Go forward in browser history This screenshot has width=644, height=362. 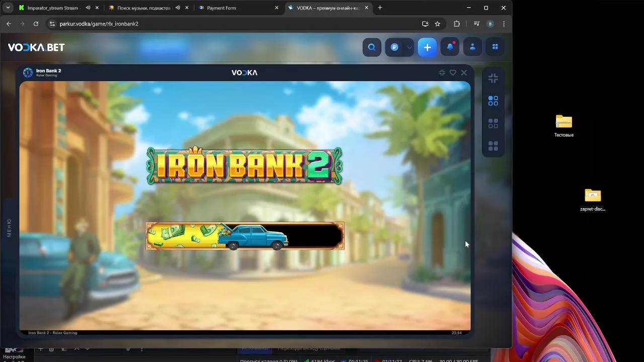(x=22, y=24)
